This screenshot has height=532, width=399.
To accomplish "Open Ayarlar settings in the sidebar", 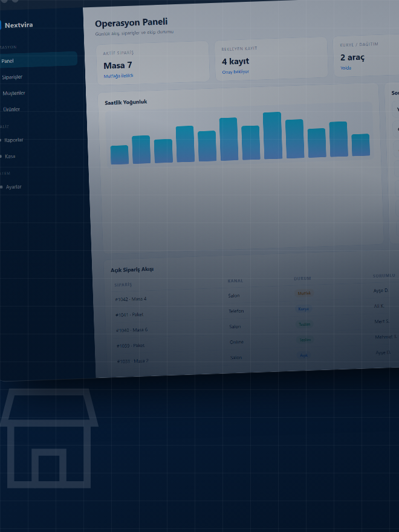I will coord(13,187).
